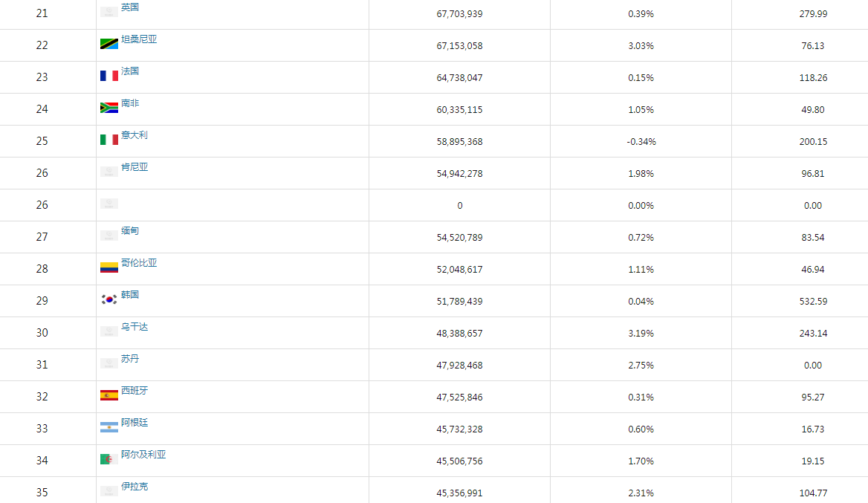Open the 缅甸 country link
The image size is (868, 503).
[x=130, y=231]
